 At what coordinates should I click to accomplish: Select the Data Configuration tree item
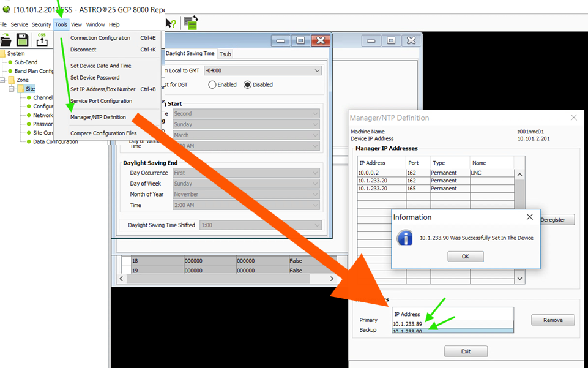click(x=55, y=142)
